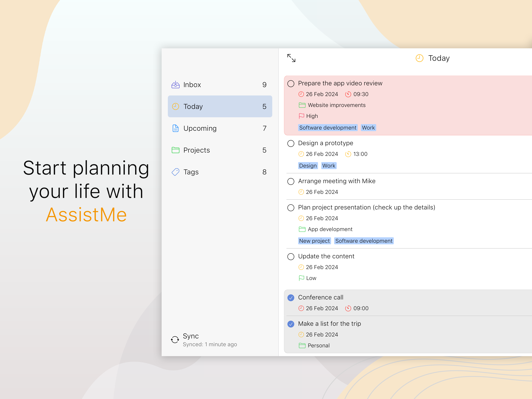
Task: Click the Update the content title
Action: point(326,256)
